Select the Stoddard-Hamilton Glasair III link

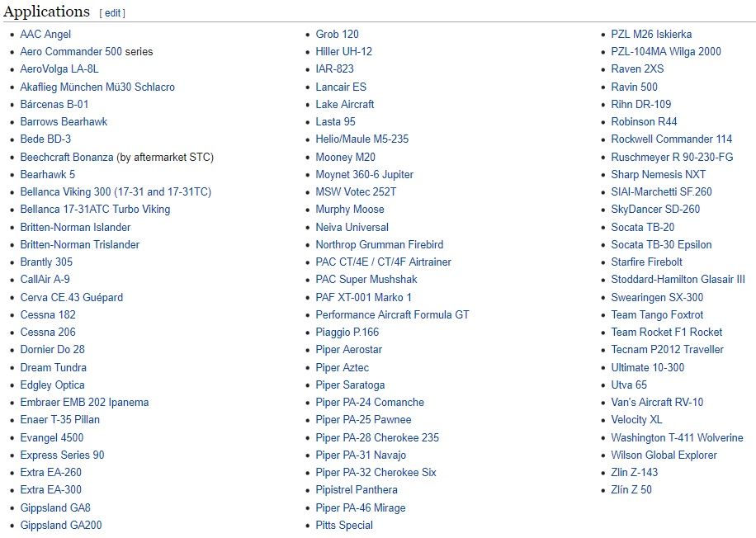[678, 279]
